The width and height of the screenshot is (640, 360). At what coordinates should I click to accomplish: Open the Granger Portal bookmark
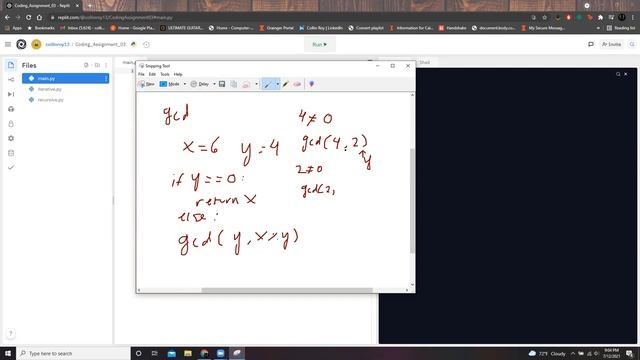(277, 28)
